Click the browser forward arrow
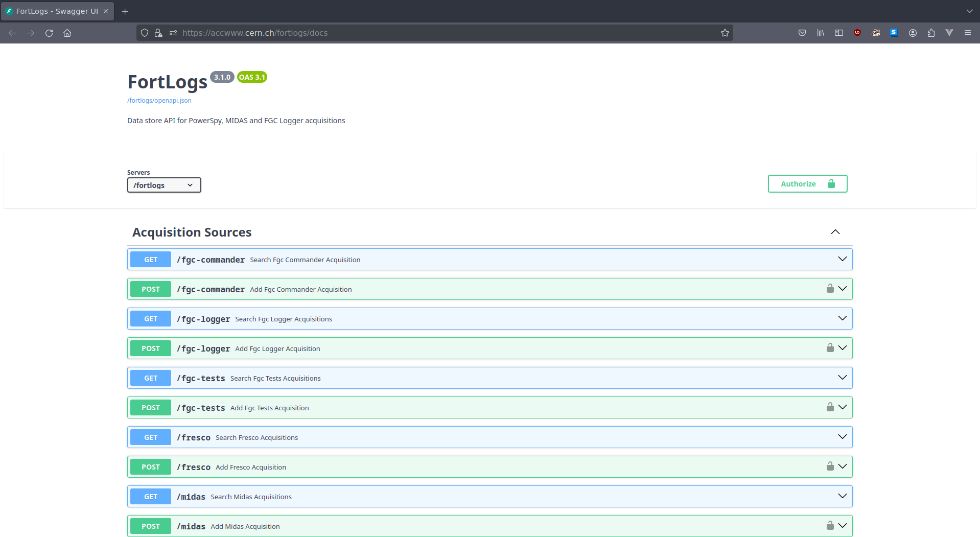 coord(31,33)
